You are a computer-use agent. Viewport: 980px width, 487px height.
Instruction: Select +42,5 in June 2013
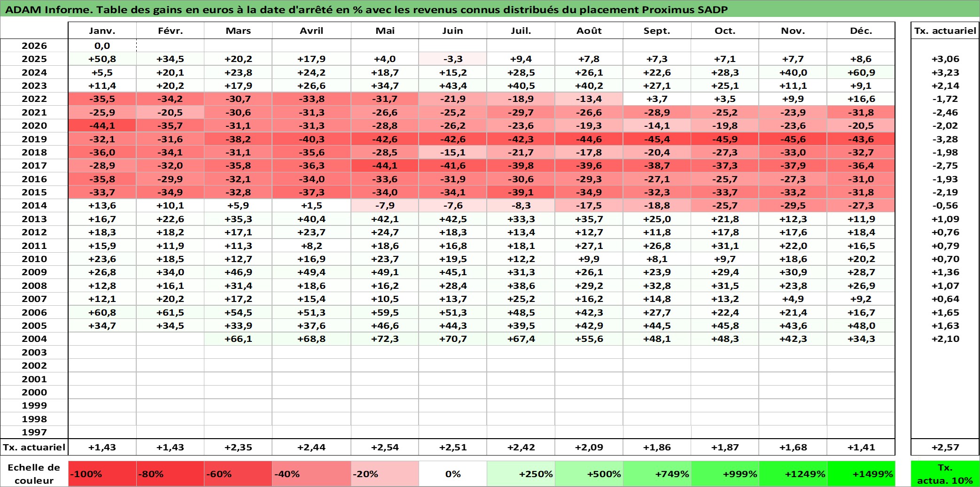[453, 219]
